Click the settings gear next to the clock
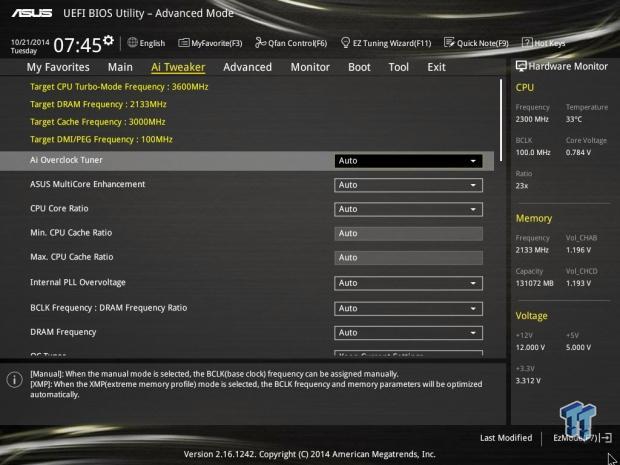Viewport: 620px width, 465px height. [108, 40]
